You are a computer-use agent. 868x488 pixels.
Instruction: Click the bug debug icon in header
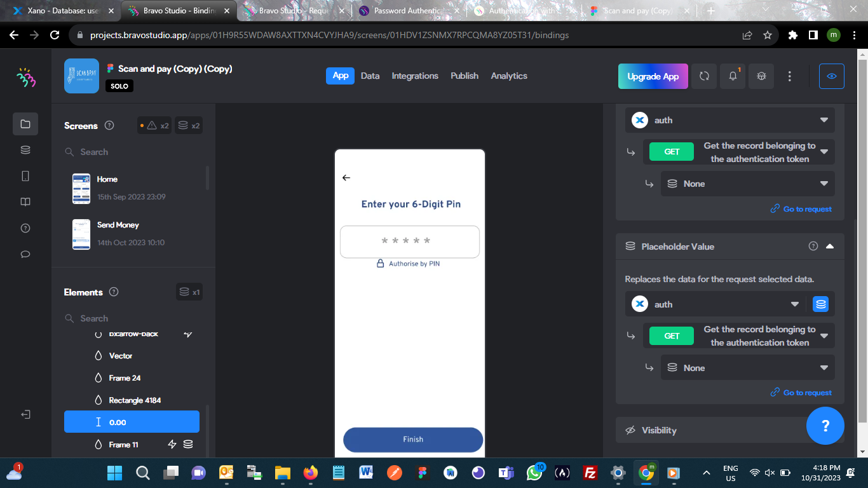(x=761, y=76)
